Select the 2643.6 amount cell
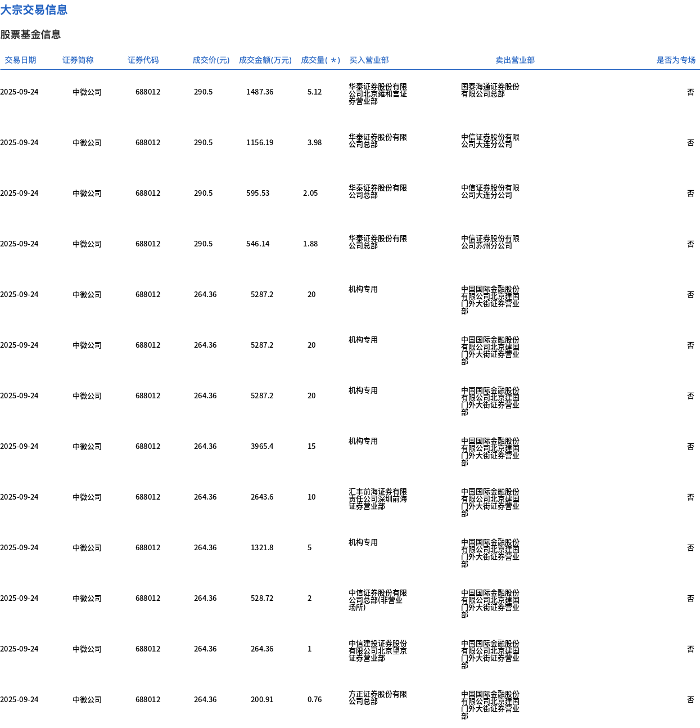The image size is (700, 728). coord(262,497)
